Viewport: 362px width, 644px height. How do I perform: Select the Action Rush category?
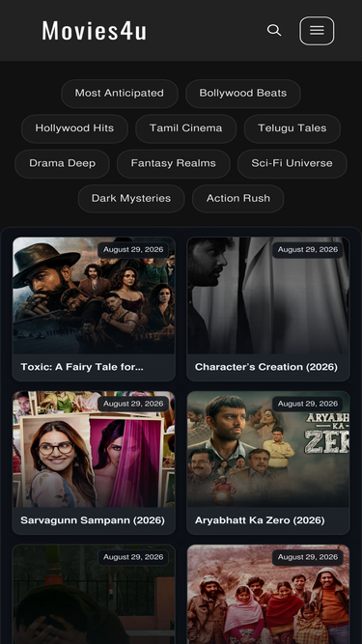pos(238,198)
